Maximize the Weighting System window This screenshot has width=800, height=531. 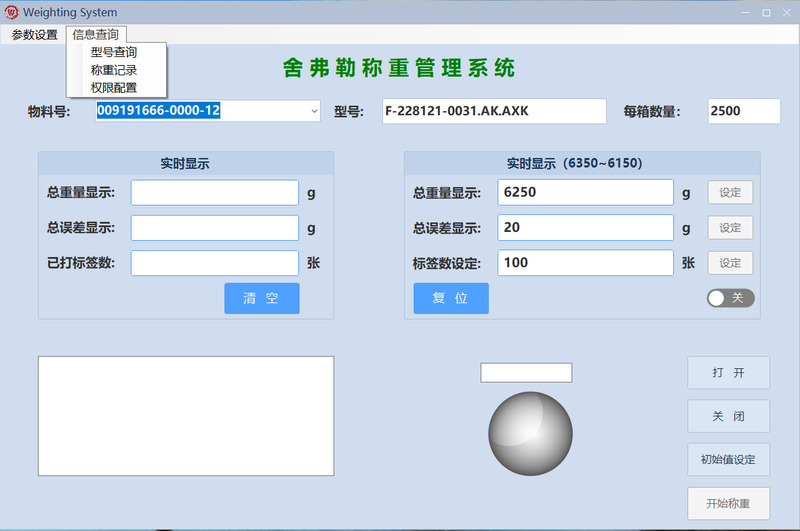[766, 12]
